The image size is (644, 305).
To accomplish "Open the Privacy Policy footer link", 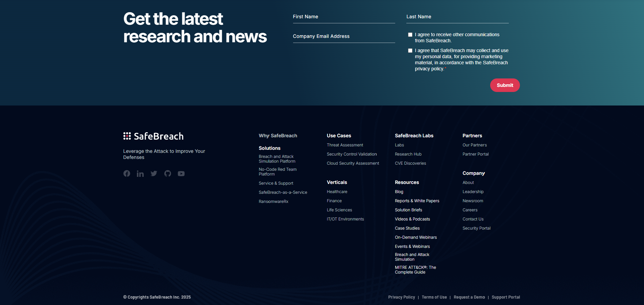I will (x=402, y=297).
